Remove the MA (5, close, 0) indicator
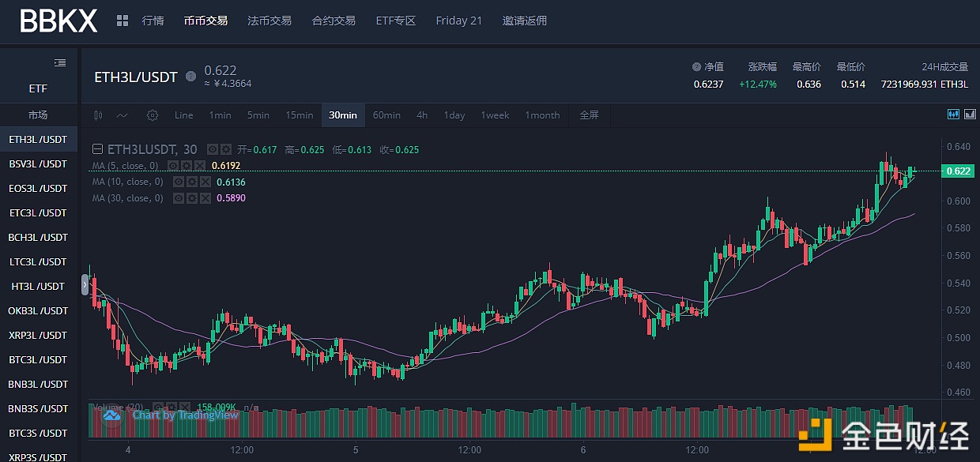The image size is (980, 462). click(x=200, y=166)
